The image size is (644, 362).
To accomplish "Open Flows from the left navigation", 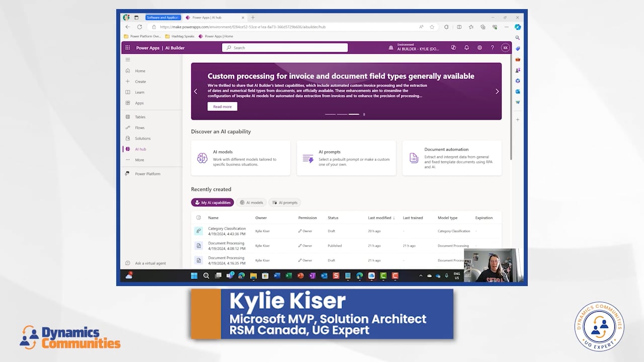I will click(139, 128).
